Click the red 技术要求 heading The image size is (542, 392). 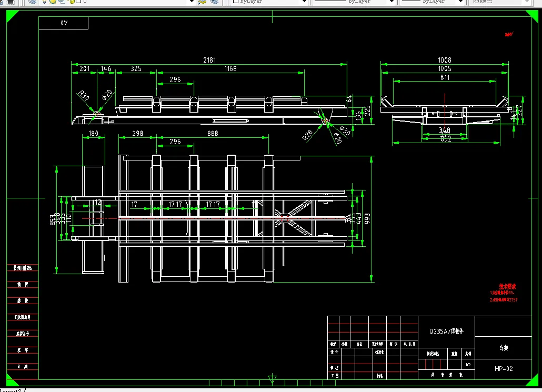507,286
